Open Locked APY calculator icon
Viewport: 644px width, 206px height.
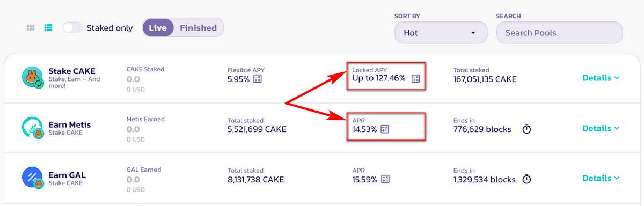tap(415, 79)
